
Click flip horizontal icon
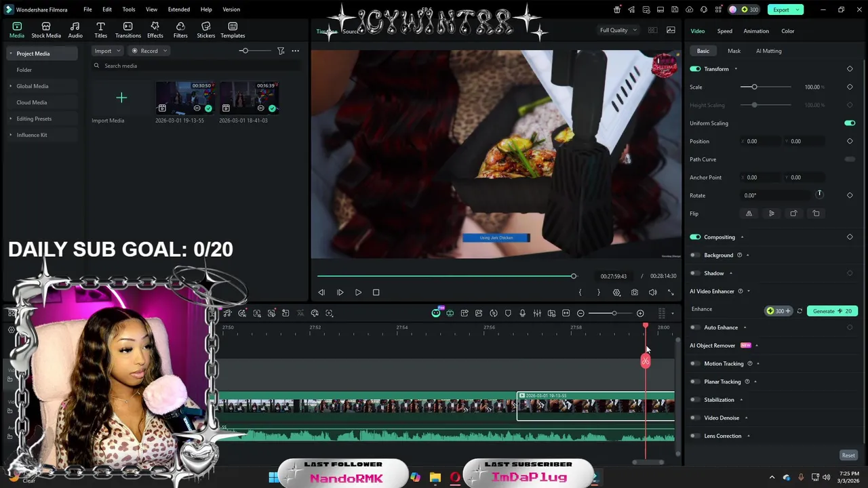(x=749, y=213)
